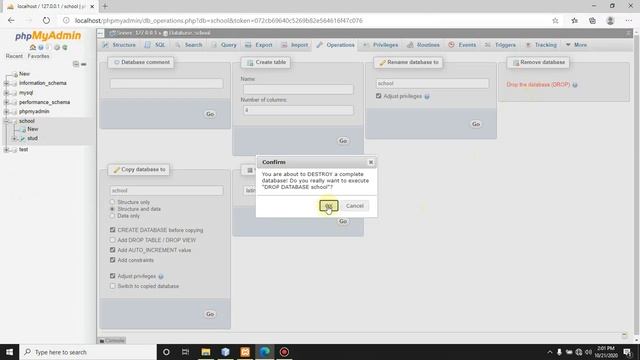
Task: Switch to the Export tab
Action: point(259,45)
